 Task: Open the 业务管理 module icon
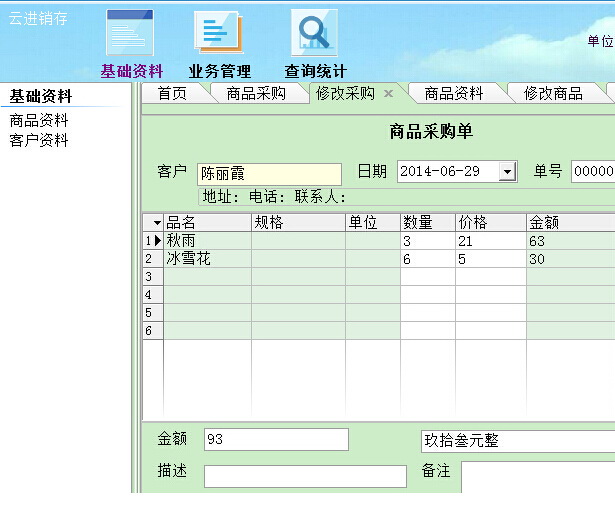[x=219, y=33]
